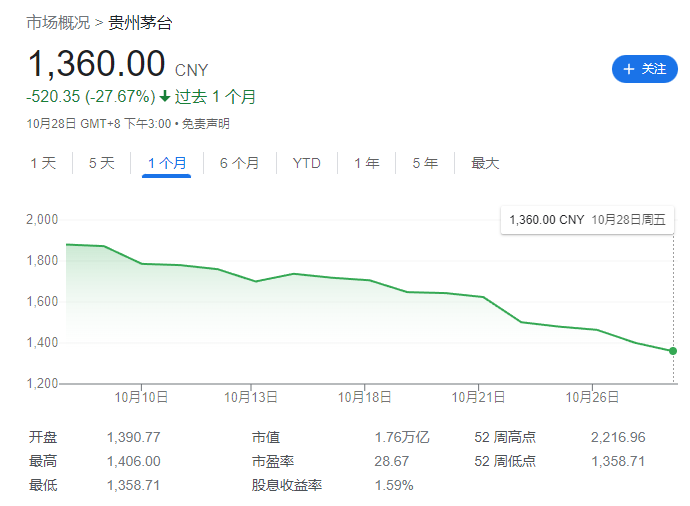Screen dimensions: 690x506
Task: Select the 6 个月 range tab
Action: point(239,163)
